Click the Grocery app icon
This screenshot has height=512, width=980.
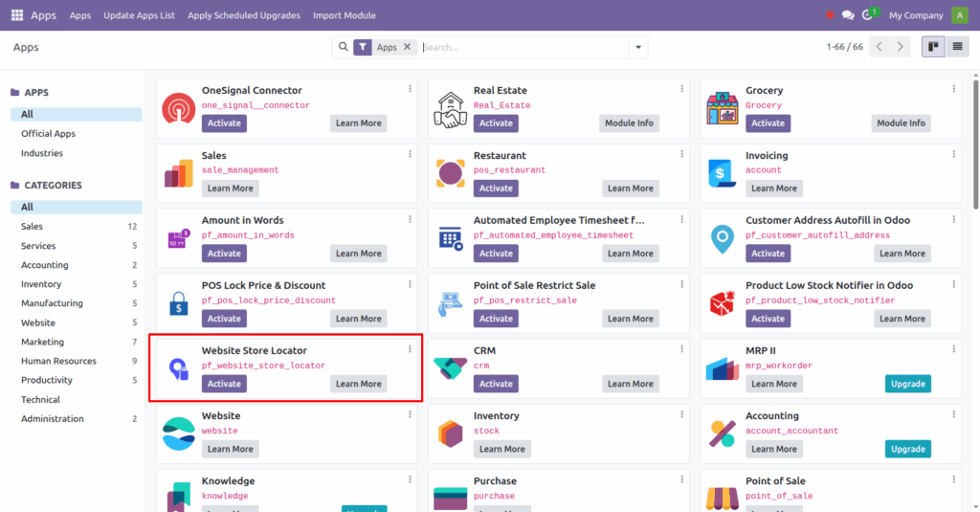click(x=723, y=108)
